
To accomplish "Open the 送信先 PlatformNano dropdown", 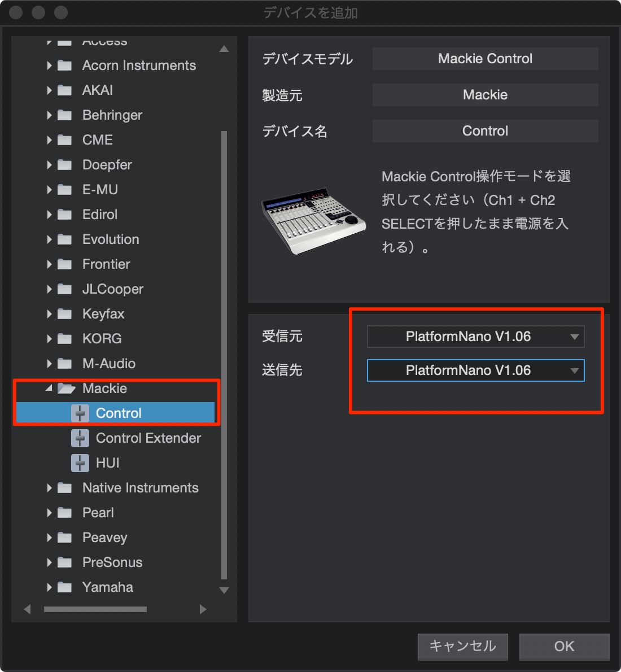I will coord(476,370).
